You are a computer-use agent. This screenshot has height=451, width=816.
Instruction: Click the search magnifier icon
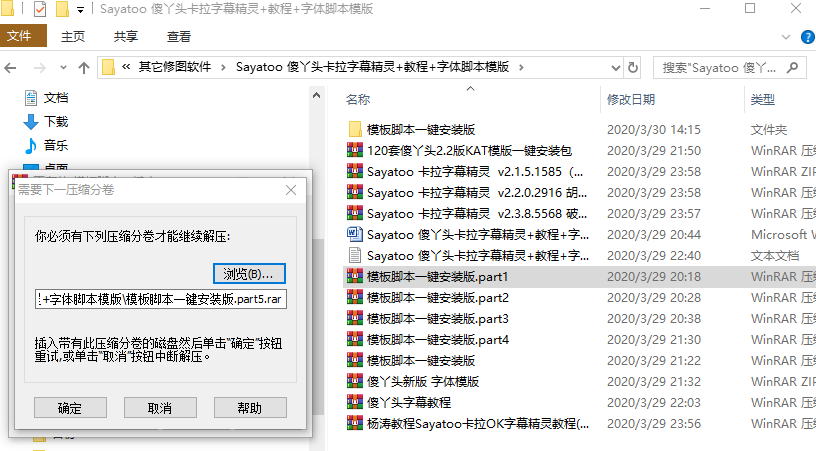(x=793, y=67)
